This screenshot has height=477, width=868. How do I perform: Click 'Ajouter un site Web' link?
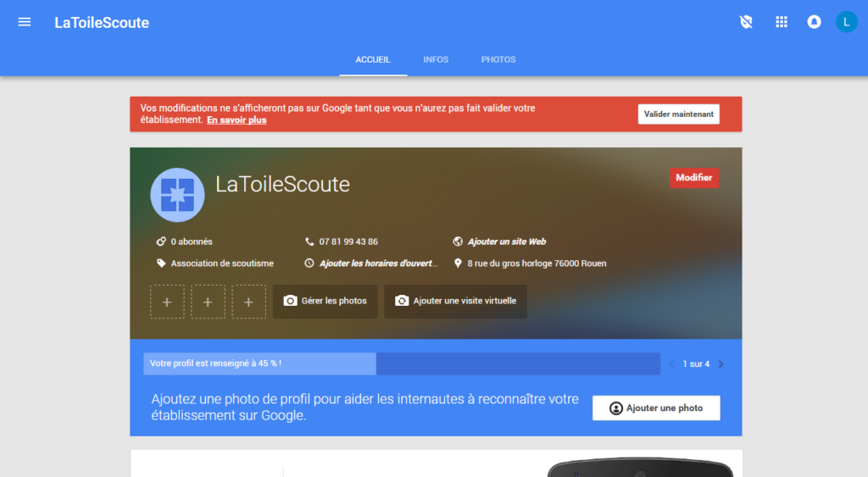coord(507,241)
